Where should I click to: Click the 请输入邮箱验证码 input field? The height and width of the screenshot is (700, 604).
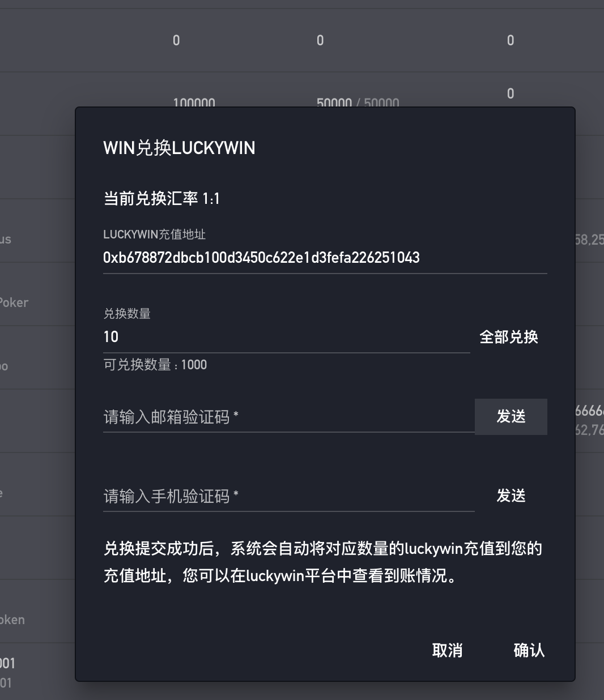(x=288, y=417)
